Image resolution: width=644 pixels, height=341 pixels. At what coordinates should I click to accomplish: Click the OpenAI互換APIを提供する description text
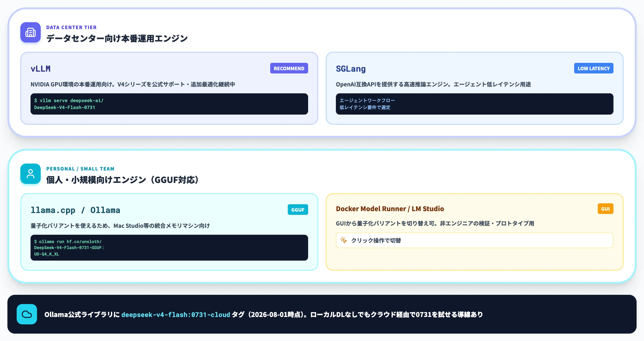pos(433,84)
